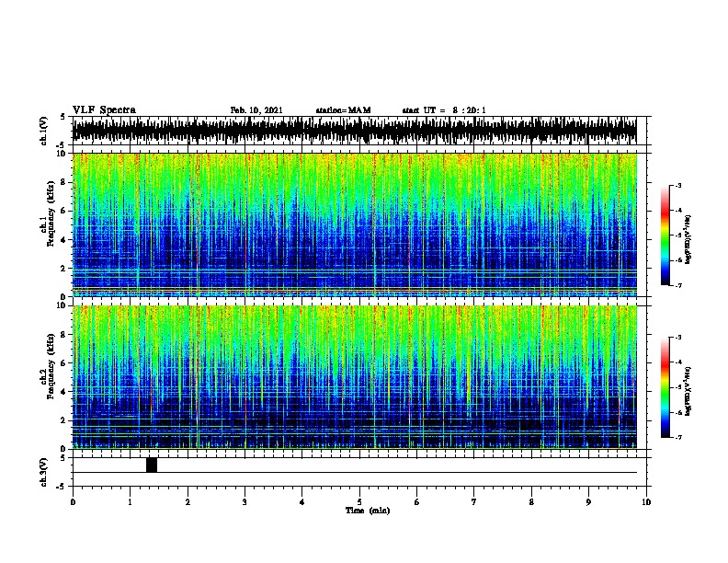728x563 pixels.
Task: Click the ch.1 spectrogram panel
Action: click(354, 224)
